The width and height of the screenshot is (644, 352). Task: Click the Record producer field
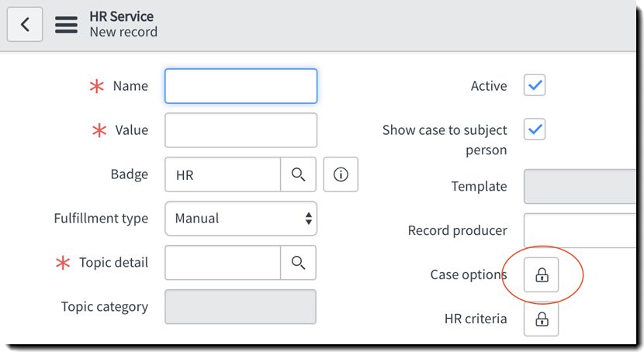coord(582,230)
